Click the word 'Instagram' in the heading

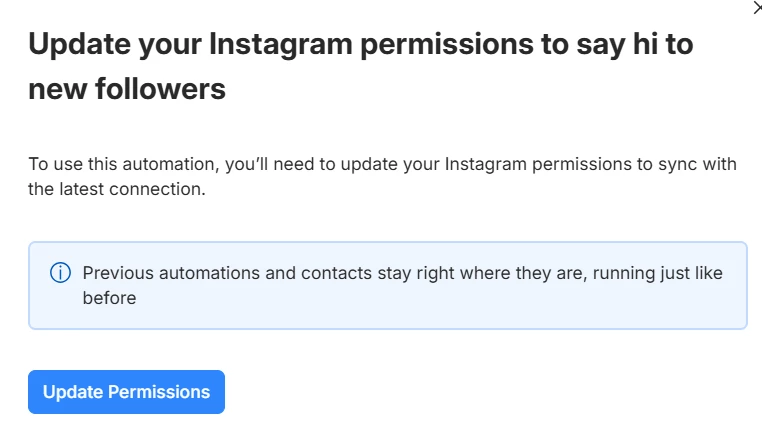tap(280, 44)
